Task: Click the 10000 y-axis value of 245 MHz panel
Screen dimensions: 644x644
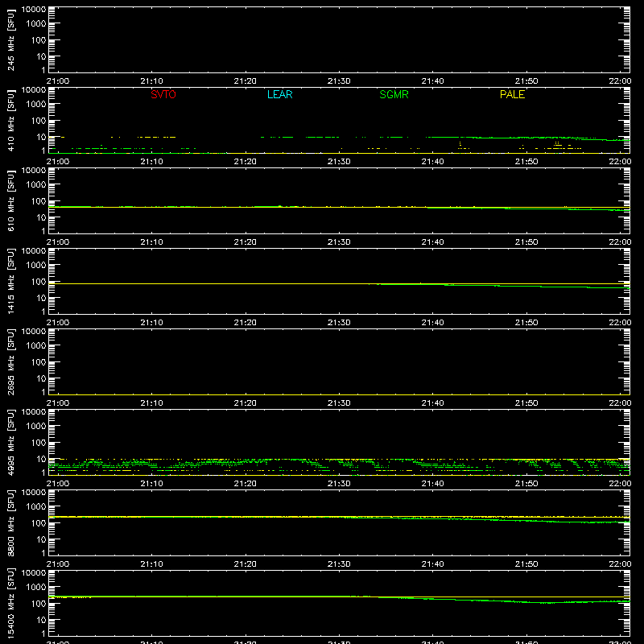Action: [34, 10]
